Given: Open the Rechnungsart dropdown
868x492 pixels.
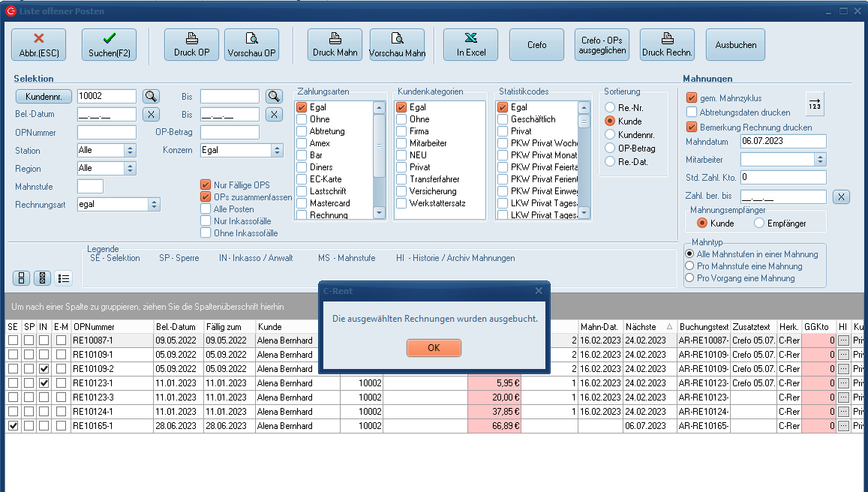Looking at the screenshot, I should (154, 204).
